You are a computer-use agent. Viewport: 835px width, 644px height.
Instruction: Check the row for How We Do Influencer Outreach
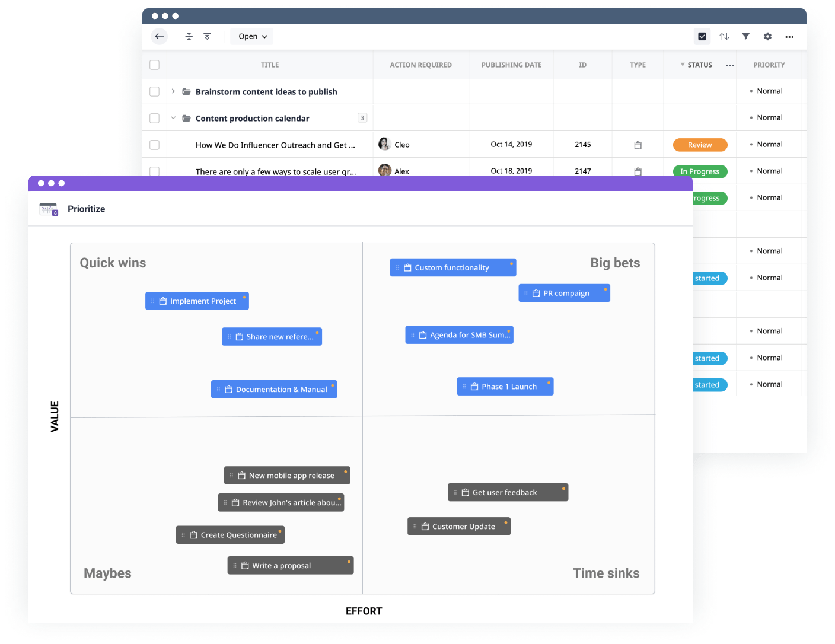point(154,144)
